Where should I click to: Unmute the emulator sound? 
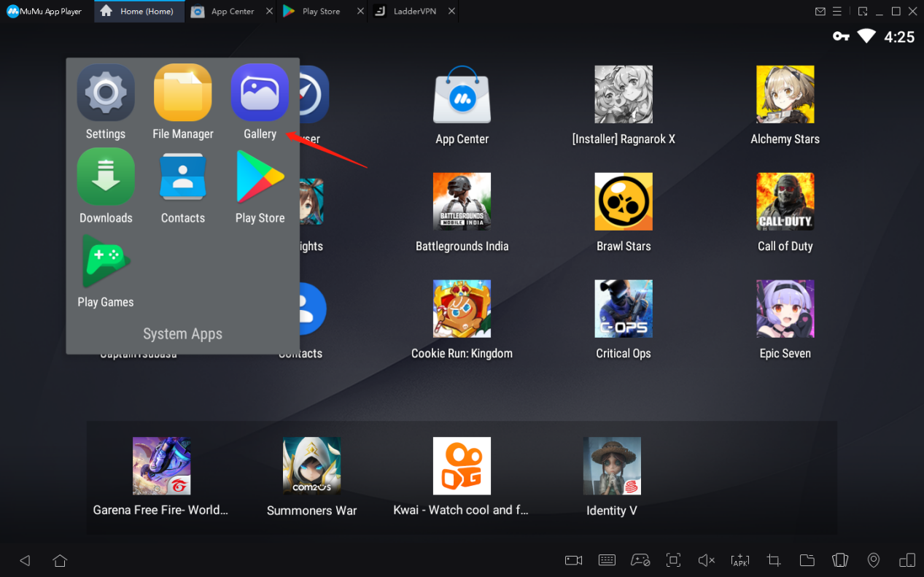point(706,560)
